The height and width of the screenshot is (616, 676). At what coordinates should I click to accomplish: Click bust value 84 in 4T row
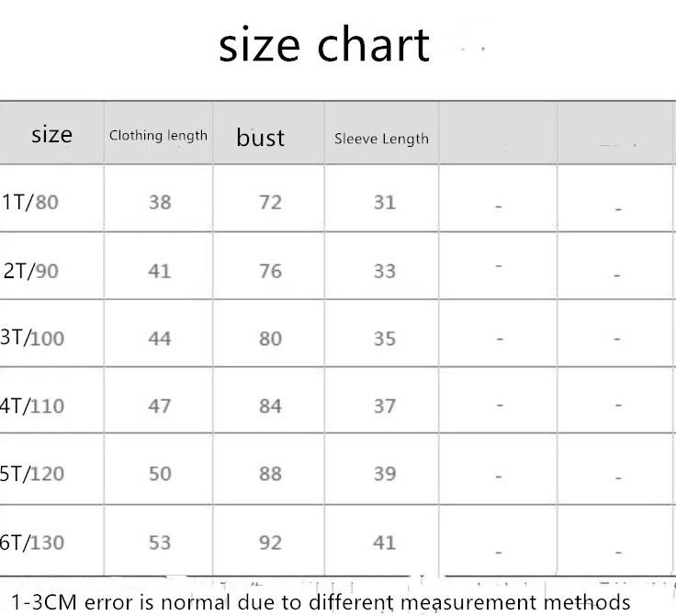click(270, 406)
